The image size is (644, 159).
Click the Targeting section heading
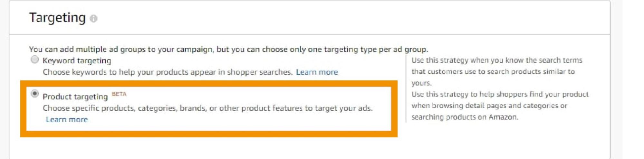(x=57, y=18)
